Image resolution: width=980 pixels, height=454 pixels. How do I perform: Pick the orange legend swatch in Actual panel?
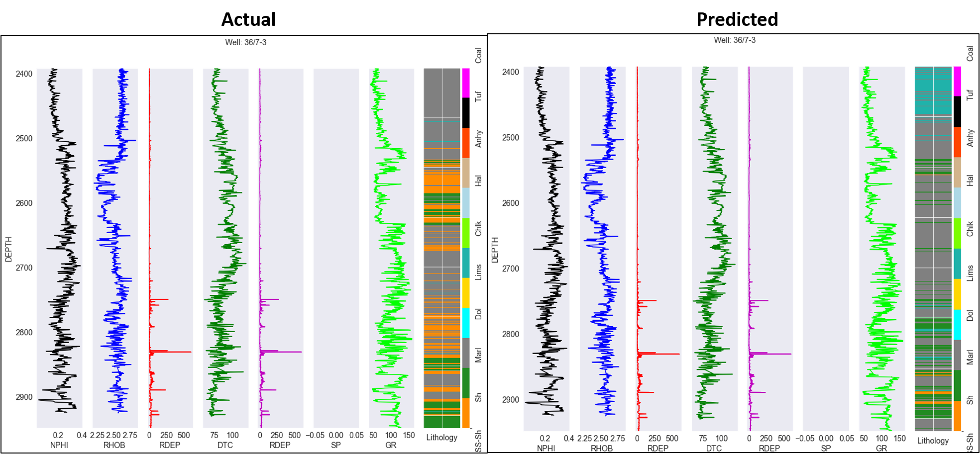[x=466, y=413]
